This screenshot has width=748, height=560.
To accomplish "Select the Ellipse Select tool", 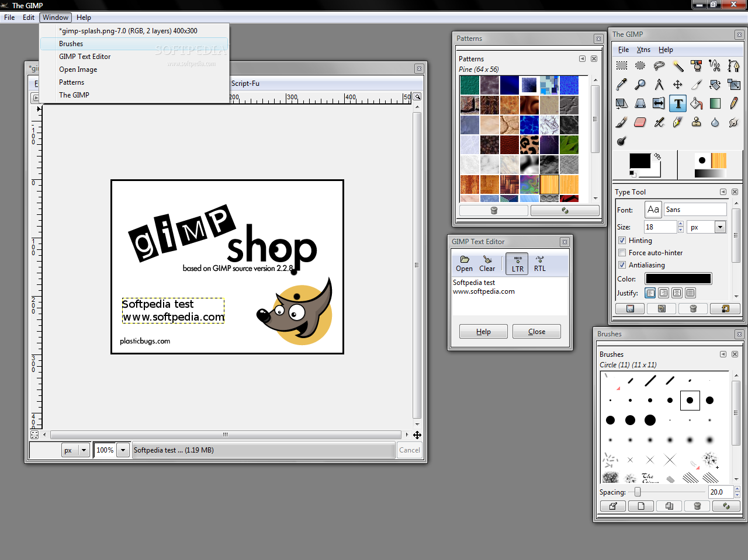I will 640,66.
